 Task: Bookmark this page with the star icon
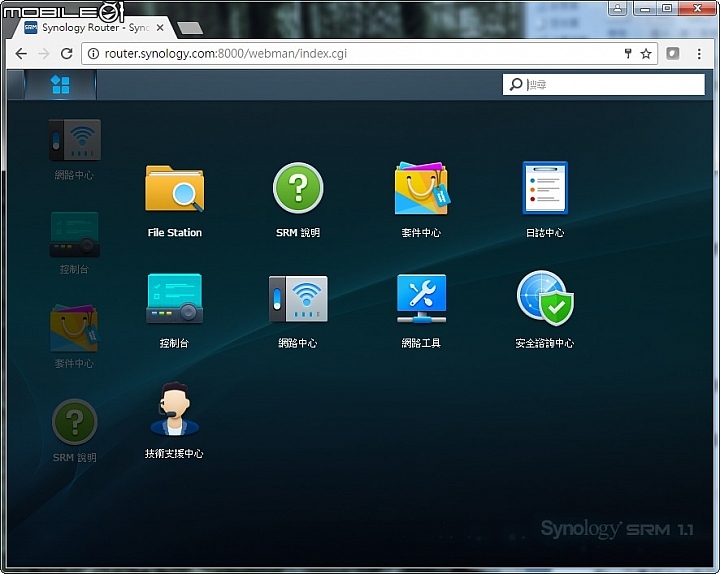click(646, 54)
